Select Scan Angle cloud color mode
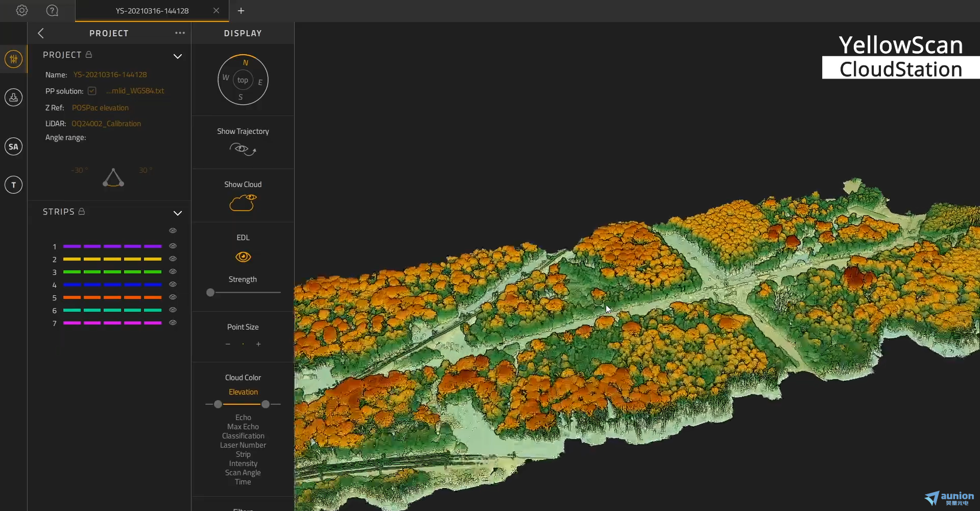The height and width of the screenshot is (511, 980). [x=243, y=473]
